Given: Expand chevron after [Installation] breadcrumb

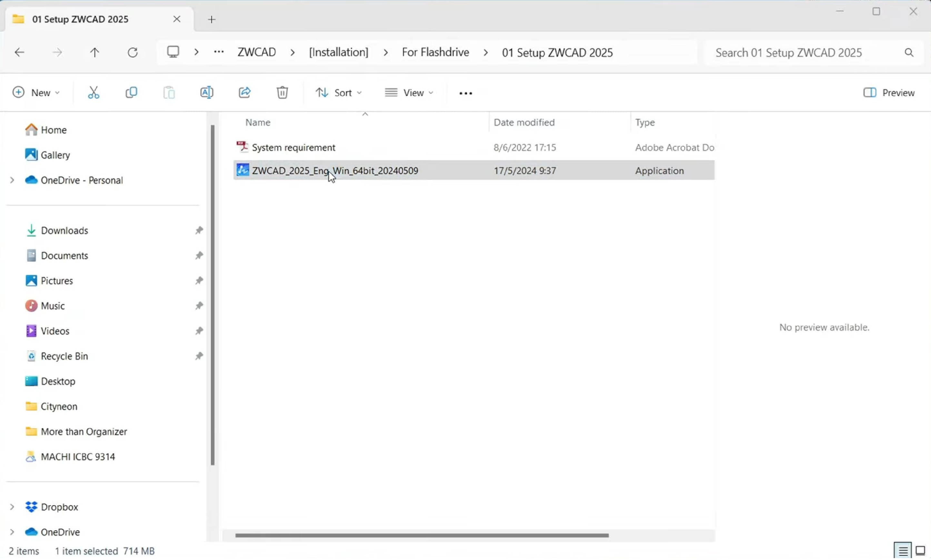Looking at the screenshot, I should pyautogui.click(x=385, y=53).
